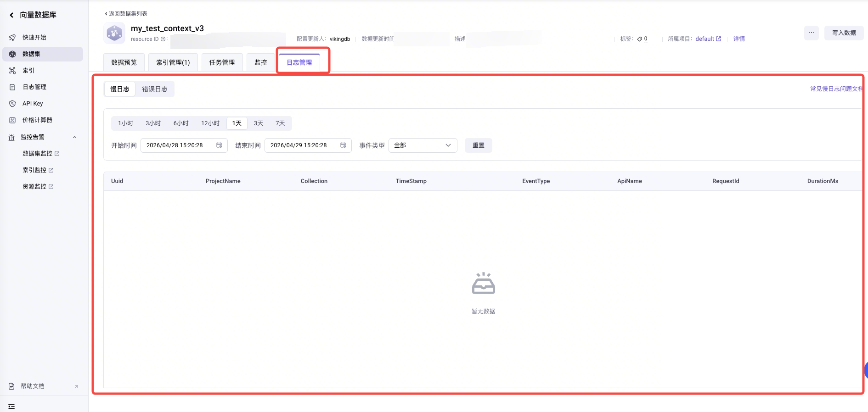Click the calendar icon in 开始时间 field
868x412 pixels.
click(219, 145)
